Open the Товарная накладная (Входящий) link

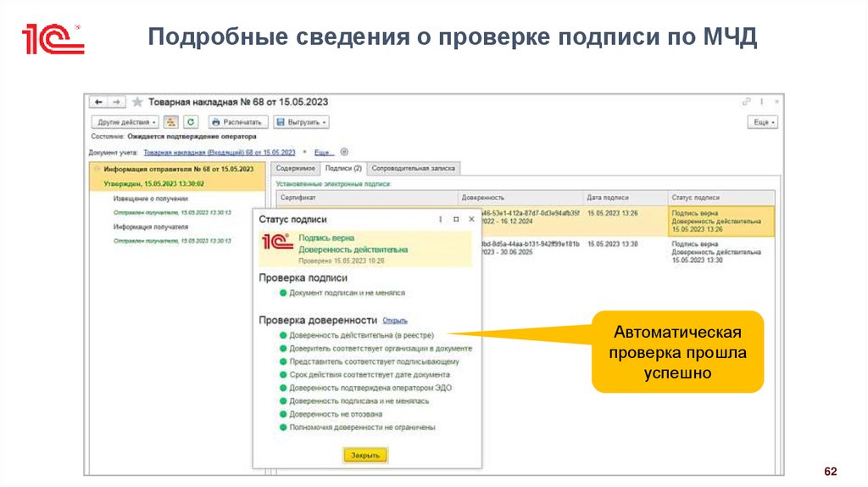[220, 153]
